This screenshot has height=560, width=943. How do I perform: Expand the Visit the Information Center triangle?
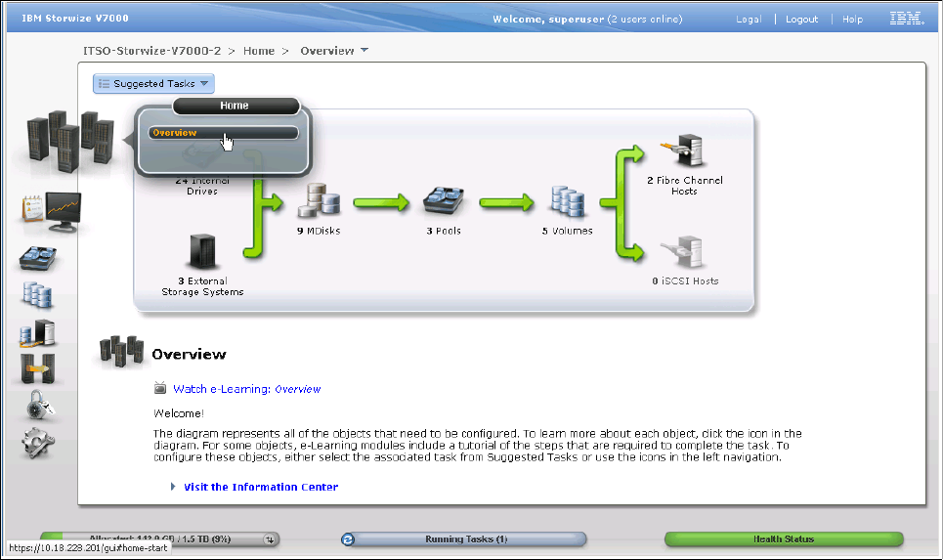[174, 487]
